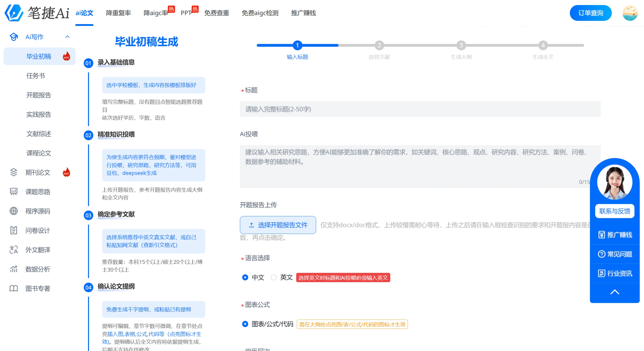Image resolution: width=644 pixels, height=351 pixels.
Task: Click the red 选择英文时标题 notice tag
Action: [x=343, y=277]
